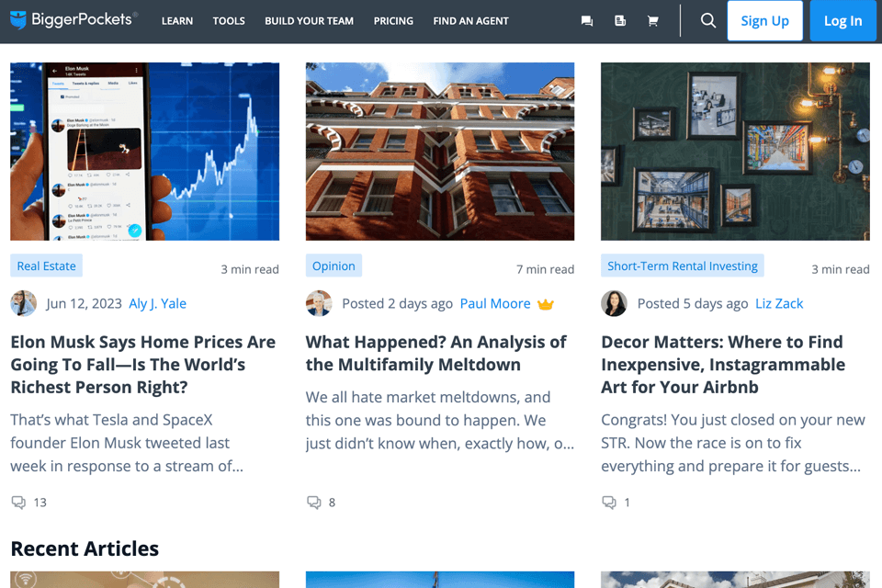Click comments icon on Elon Musk article
Image resolution: width=882 pixels, height=588 pixels.
pos(18,502)
